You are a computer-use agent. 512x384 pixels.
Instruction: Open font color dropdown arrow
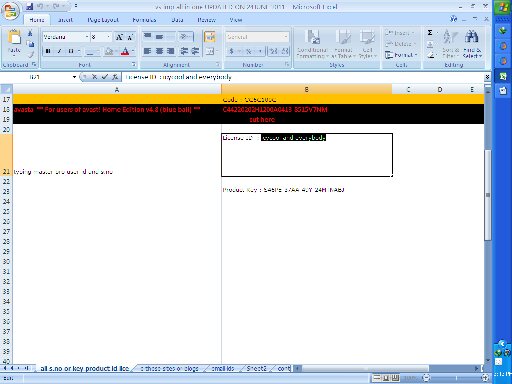tap(133, 51)
